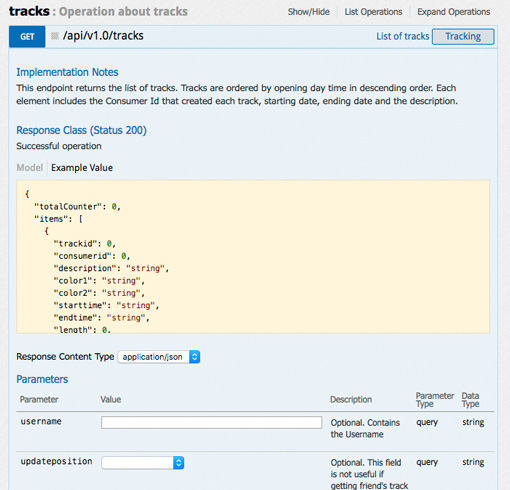The height and width of the screenshot is (490, 510).
Task: Open the updateposition value dropdown
Action: pos(143,462)
